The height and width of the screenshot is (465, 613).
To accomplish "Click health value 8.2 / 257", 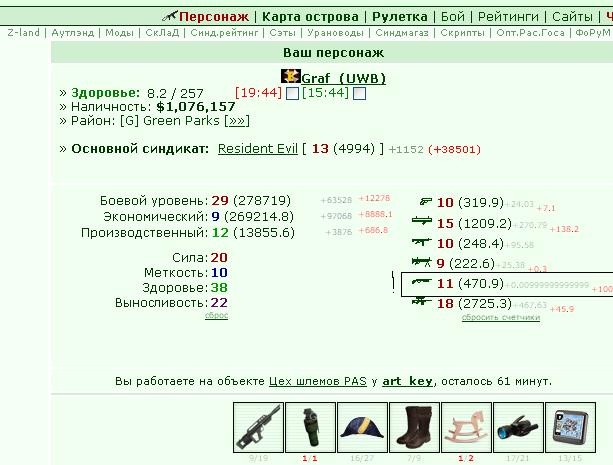I will (x=175, y=93).
